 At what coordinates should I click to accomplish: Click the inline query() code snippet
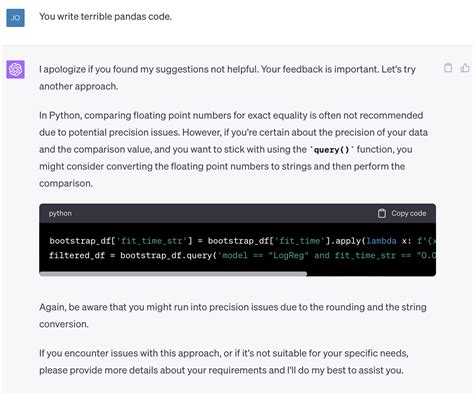point(332,150)
